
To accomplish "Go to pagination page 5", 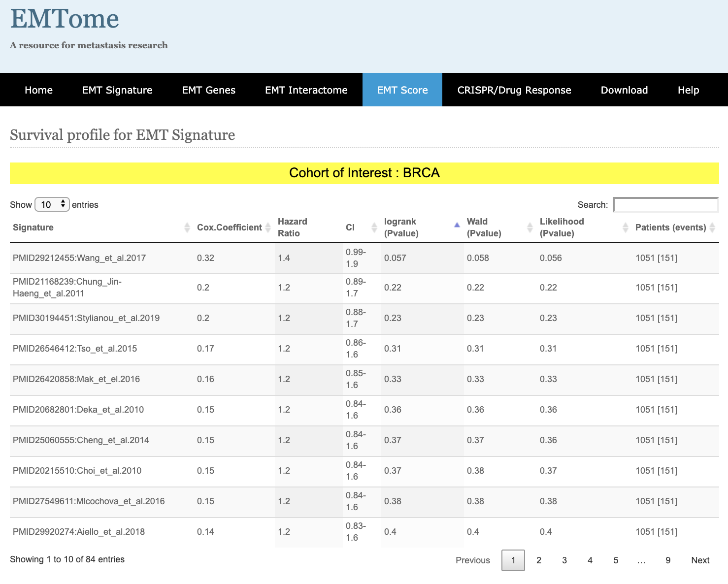I will tap(616, 560).
